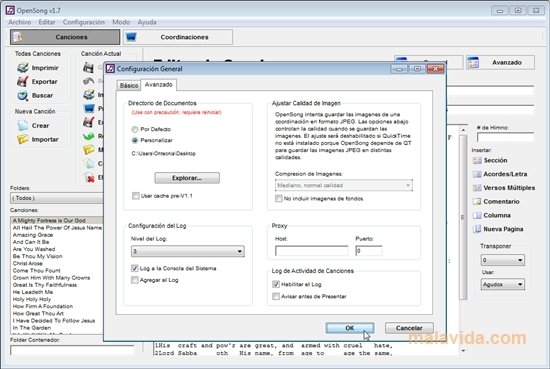The width and height of the screenshot is (550, 369).
Task: Select the Por Defecto radio option
Action: tap(135, 129)
